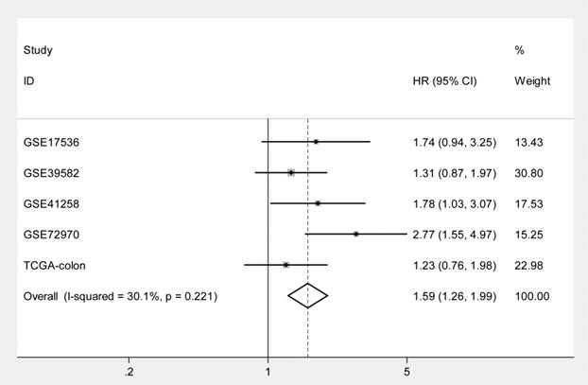Click the GSE39582 square point marker
The height and width of the screenshot is (385, 588).
[x=291, y=172]
